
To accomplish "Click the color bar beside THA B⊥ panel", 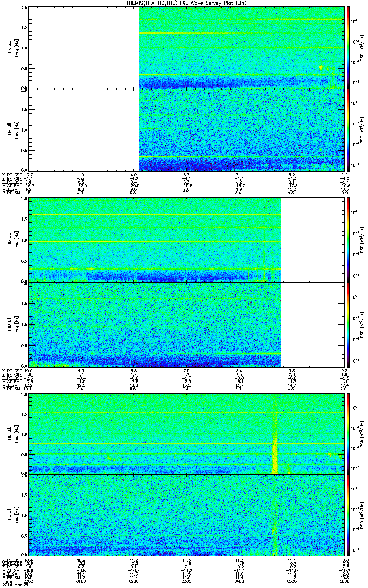I will (x=348, y=48).
